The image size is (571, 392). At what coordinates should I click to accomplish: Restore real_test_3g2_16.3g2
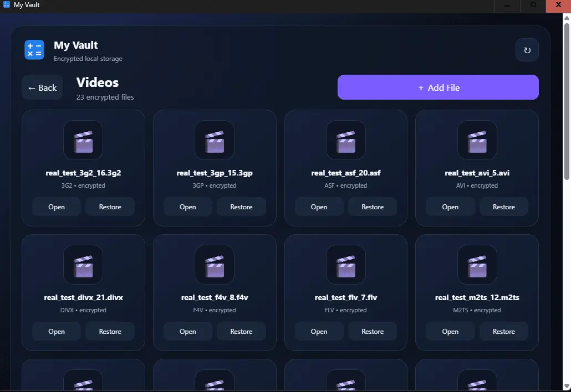click(x=110, y=207)
